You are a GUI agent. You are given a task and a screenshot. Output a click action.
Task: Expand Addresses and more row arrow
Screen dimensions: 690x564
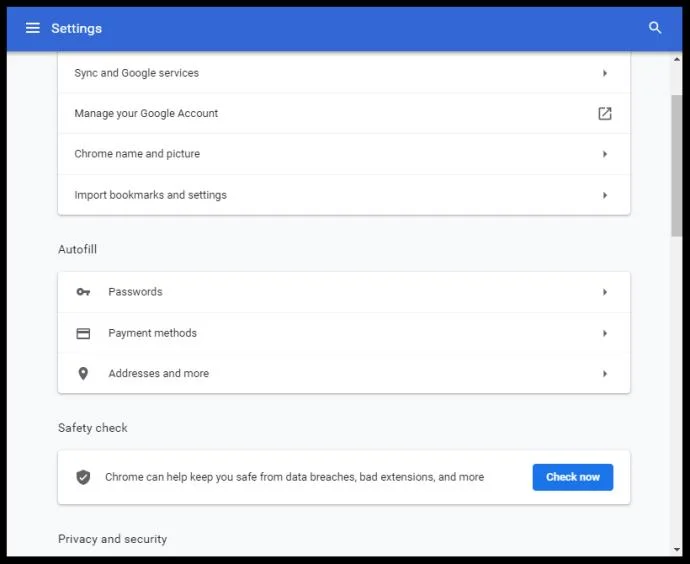tap(605, 374)
